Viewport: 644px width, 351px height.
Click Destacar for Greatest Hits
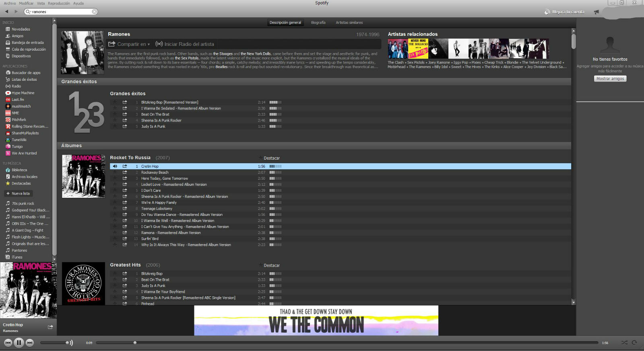click(269, 265)
